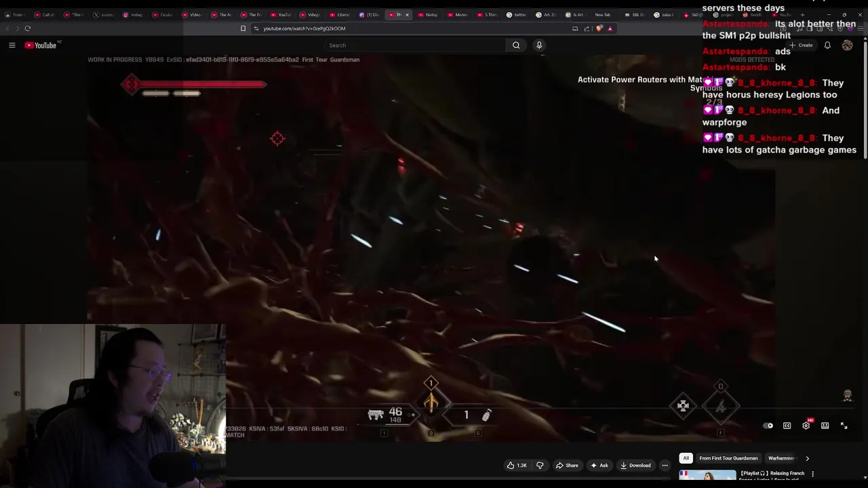Click the Ask button below video
The width and height of the screenshot is (868, 488).
click(x=599, y=466)
